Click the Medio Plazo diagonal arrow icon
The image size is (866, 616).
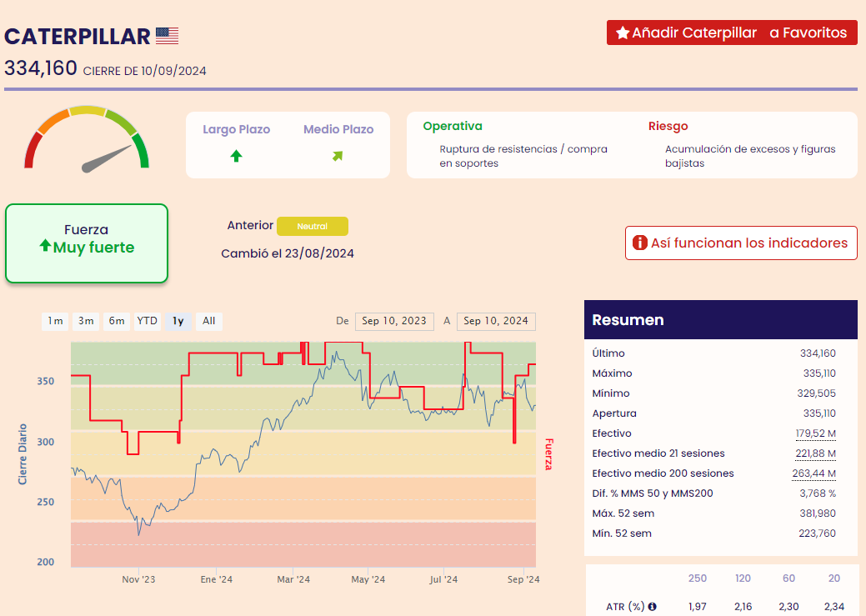(x=338, y=156)
